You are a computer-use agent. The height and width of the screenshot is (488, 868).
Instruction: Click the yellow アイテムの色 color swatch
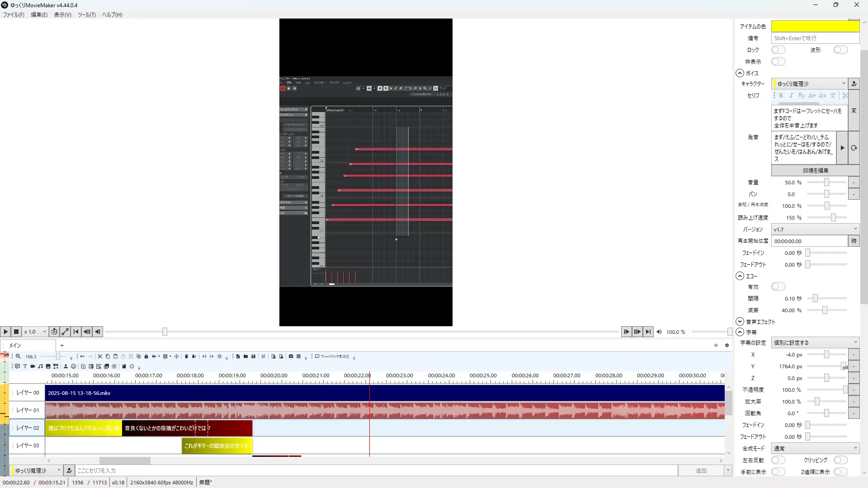815,26
